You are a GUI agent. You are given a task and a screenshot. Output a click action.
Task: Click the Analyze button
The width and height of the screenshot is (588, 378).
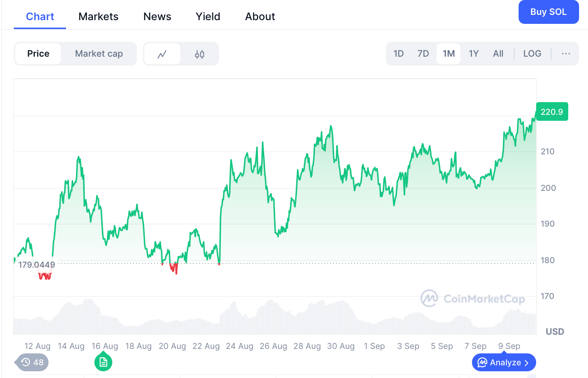(504, 362)
